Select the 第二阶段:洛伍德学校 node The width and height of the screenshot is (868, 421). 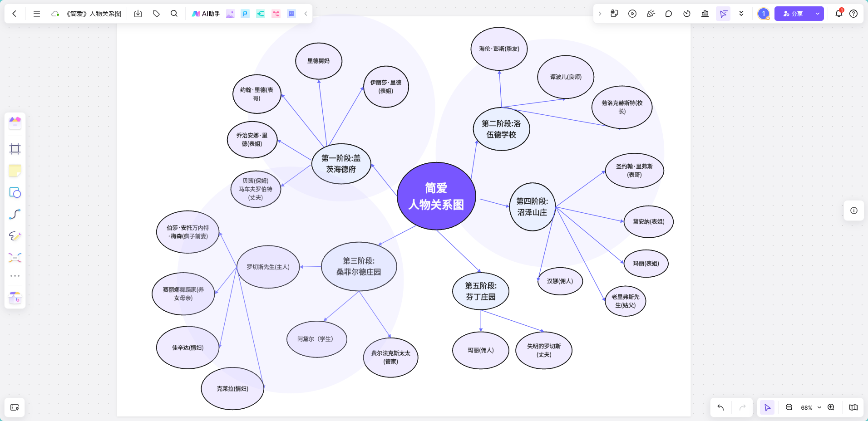[501, 129]
